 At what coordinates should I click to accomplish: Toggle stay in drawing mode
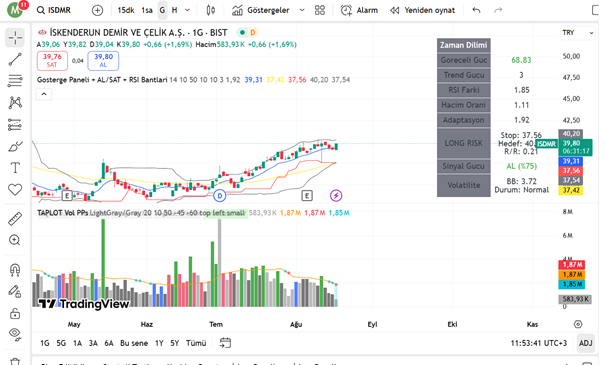15,291
